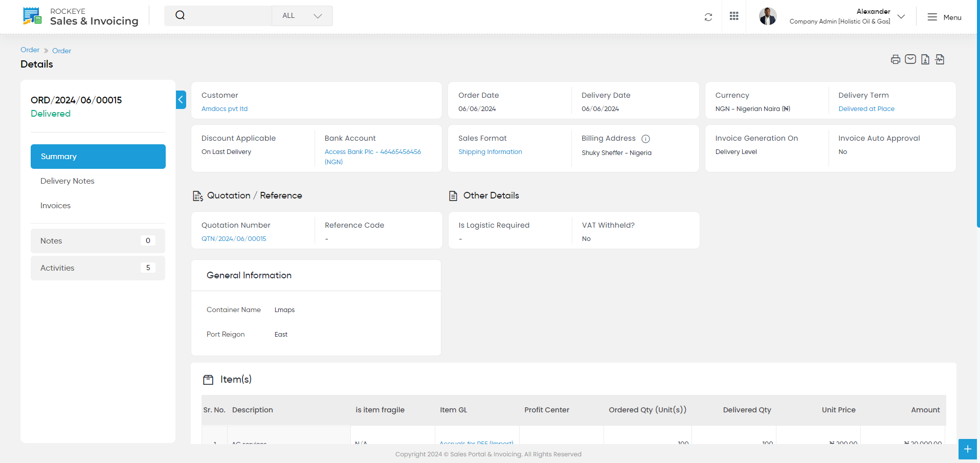
Task: Open Amdocs pvt ltd customer link
Action: click(225, 109)
